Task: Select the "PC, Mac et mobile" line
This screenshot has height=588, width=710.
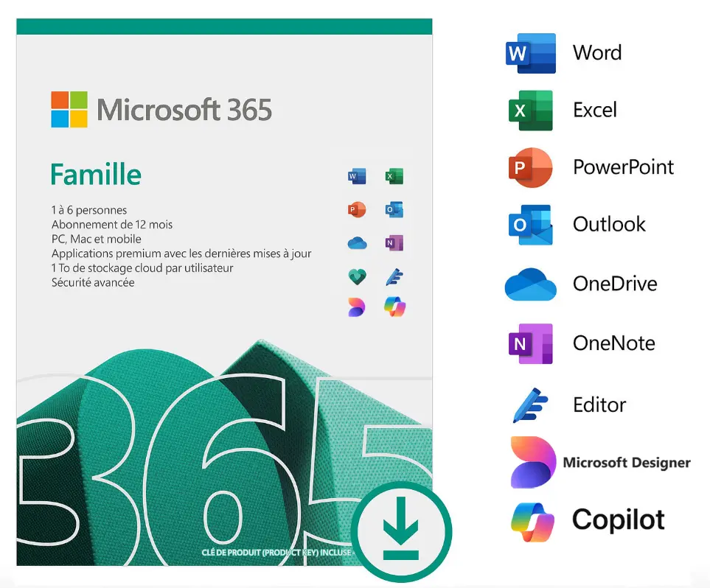Action: (97, 239)
